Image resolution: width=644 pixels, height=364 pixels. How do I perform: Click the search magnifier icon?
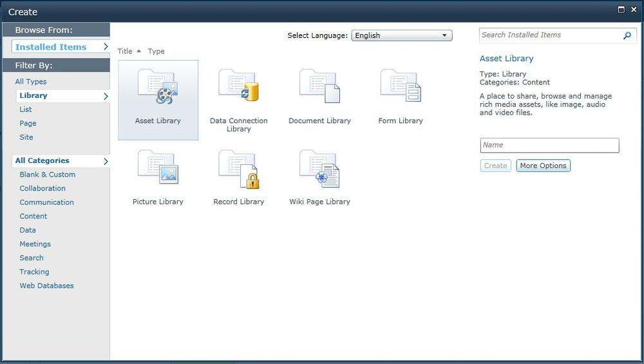(x=627, y=35)
